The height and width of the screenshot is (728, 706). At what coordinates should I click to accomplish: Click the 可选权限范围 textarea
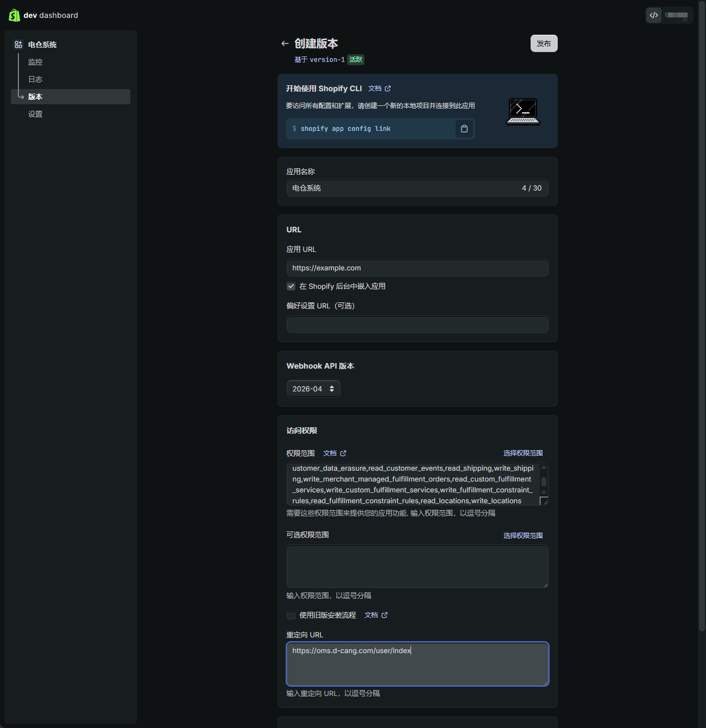[x=417, y=567]
